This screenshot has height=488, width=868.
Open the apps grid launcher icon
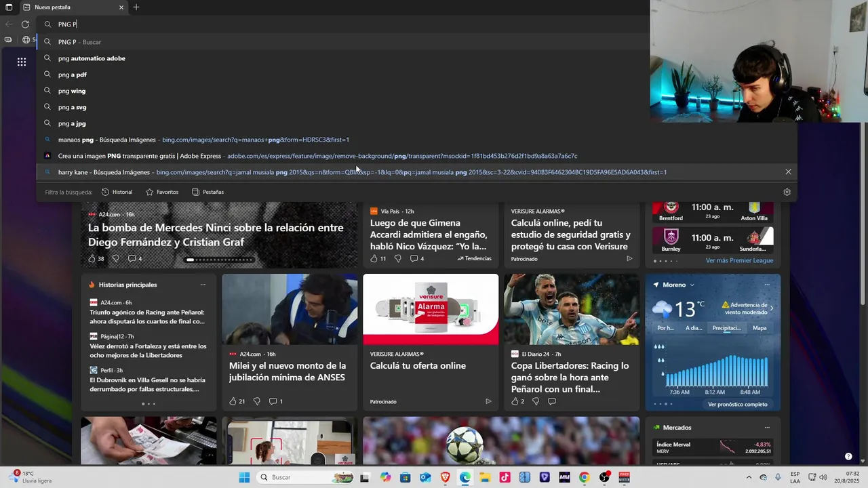pos(22,62)
